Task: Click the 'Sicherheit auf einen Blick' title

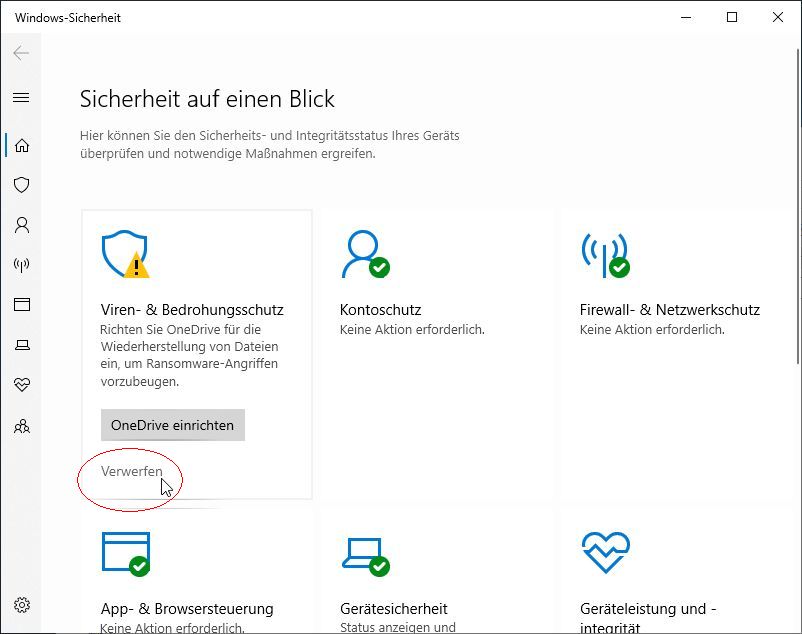Action: (207, 99)
